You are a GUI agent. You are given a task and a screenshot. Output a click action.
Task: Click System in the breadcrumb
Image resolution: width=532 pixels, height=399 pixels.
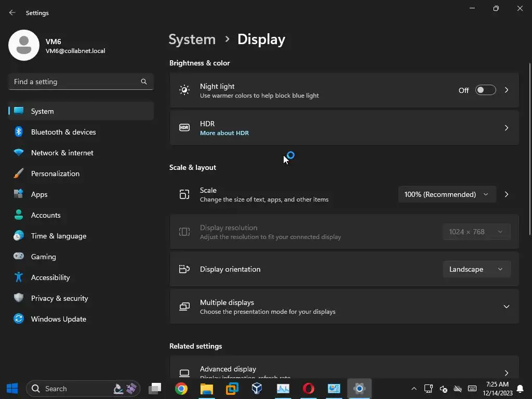[192, 39]
